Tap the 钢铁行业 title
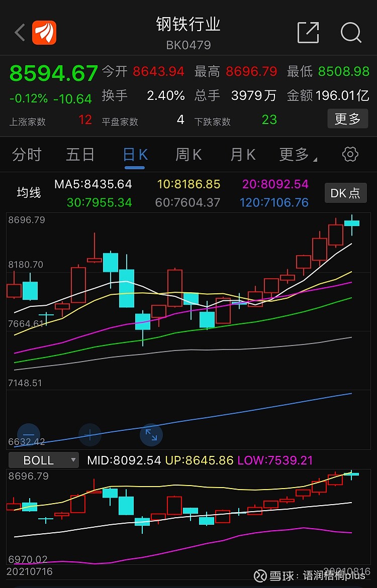The width and height of the screenshot is (377, 588). point(189,25)
